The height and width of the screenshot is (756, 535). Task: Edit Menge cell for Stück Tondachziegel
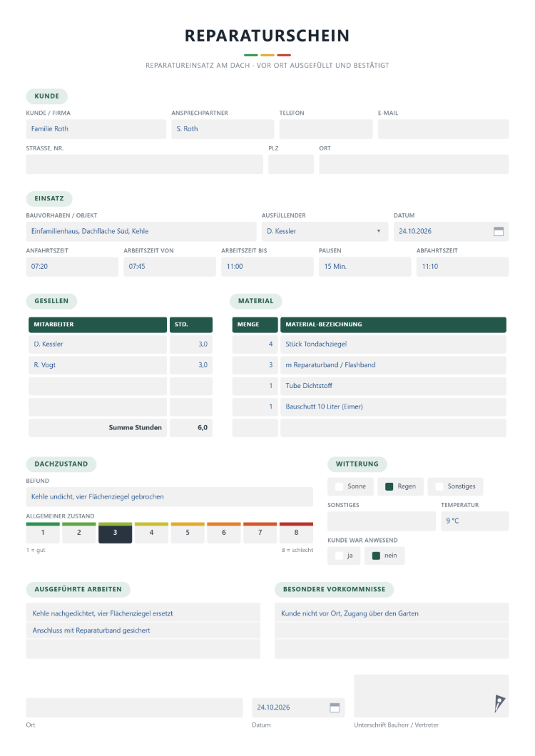coord(255,344)
